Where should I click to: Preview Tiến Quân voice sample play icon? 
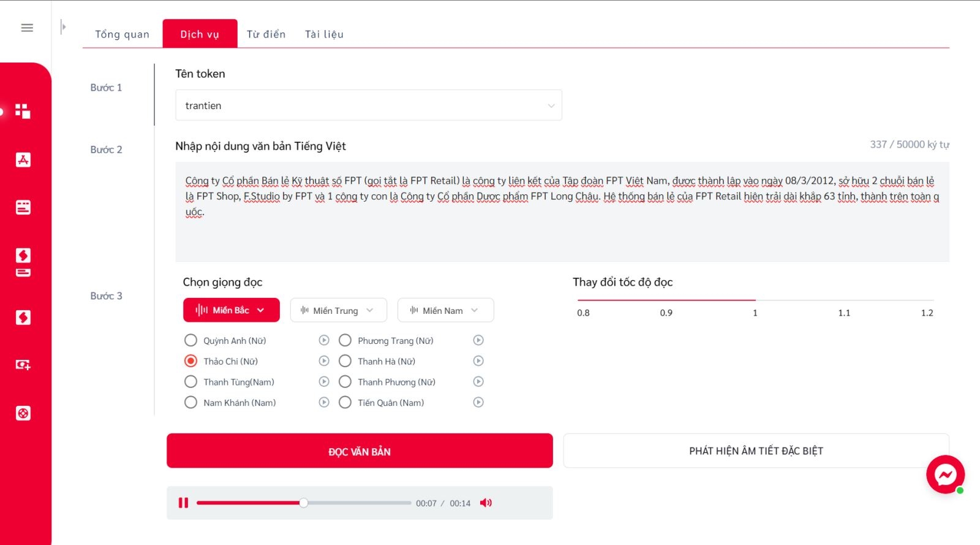[x=478, y=402]
